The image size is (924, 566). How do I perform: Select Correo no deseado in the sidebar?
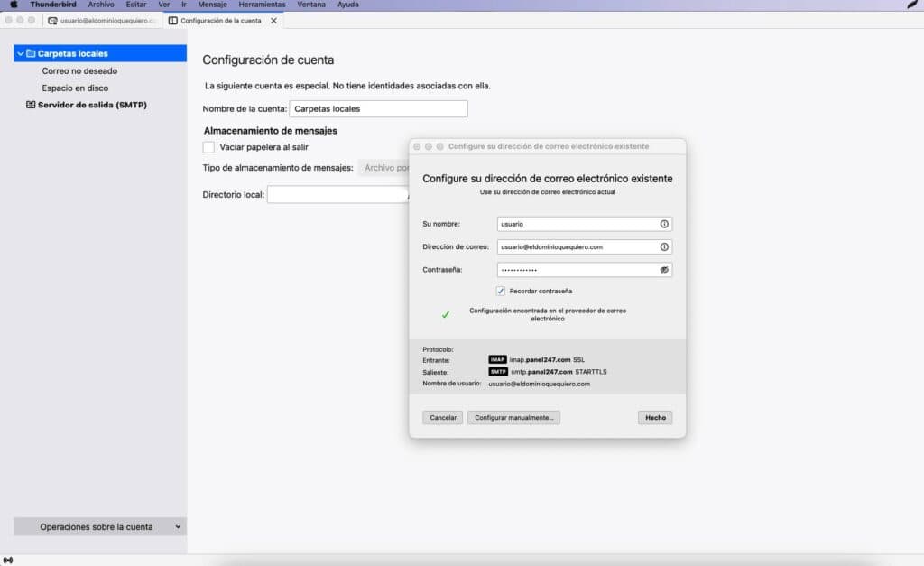(x=79, y=70)
